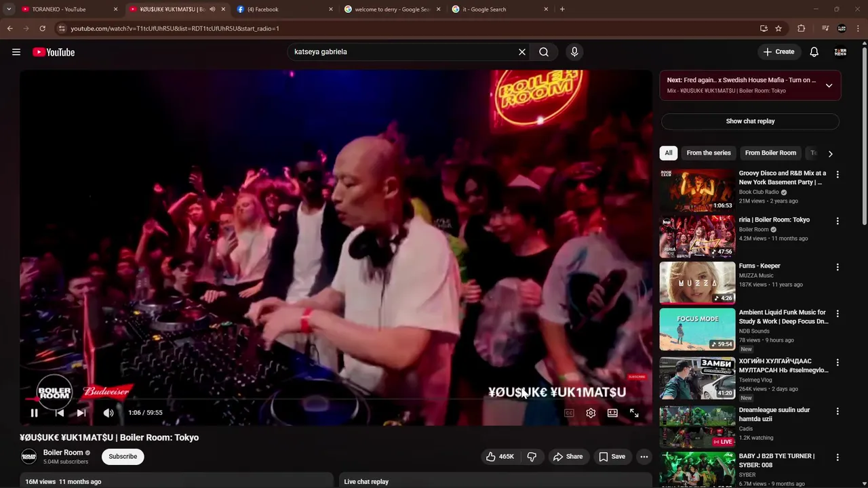Save the video to a playlist
Screen dimensions: 868x488
pos(612,457)
